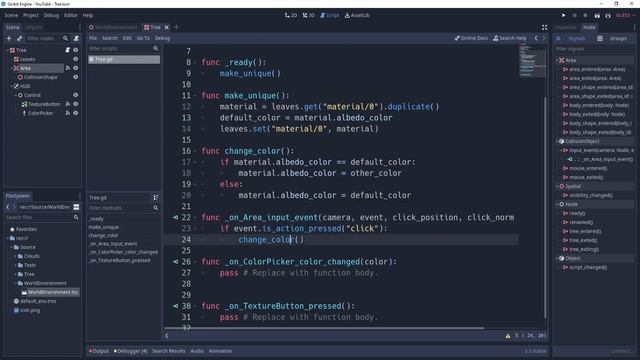Viewport: 640px width, 360px height.
Task: Collapse the res:// folder in FileSystem
Action: (8, 238)
